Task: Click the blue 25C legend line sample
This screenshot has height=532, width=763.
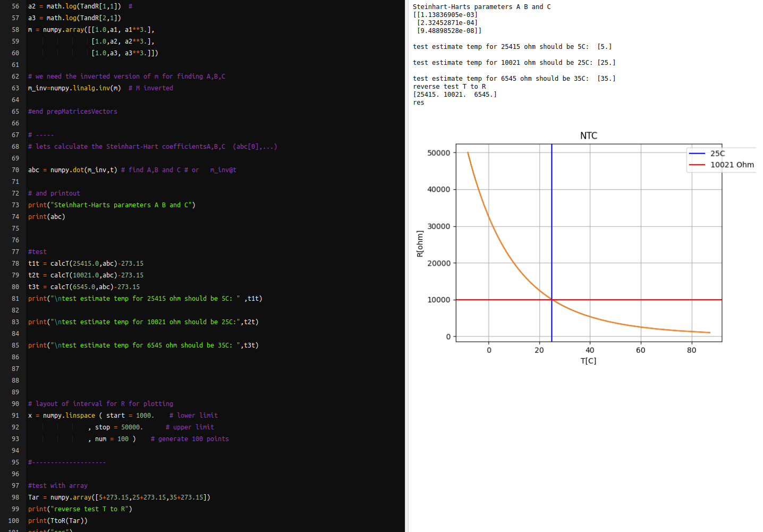Action: click(x=697, y=154)
